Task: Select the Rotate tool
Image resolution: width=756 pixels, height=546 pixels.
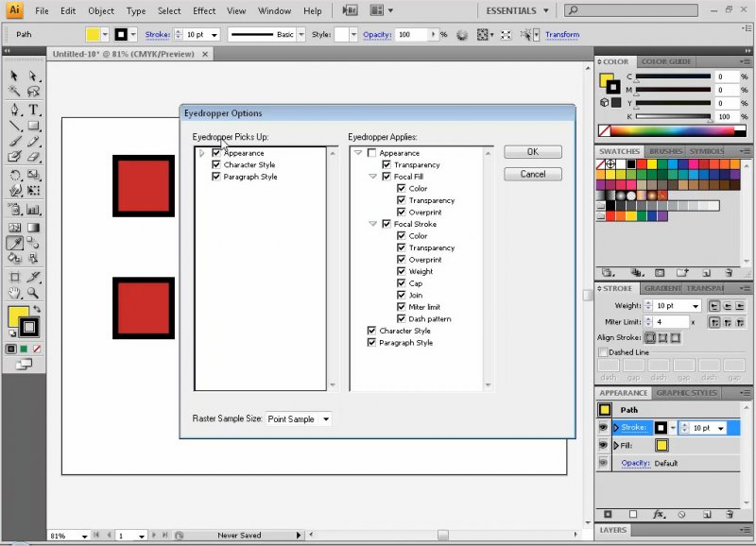Action: pyautogui.click(x=14, y=175)
